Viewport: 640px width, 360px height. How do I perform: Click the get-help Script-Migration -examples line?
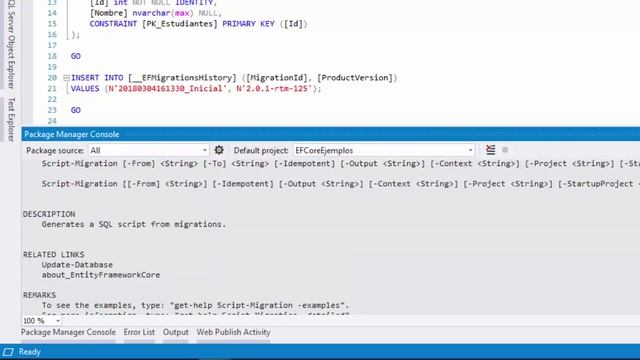pyautogui.click(x=196, y=305)
